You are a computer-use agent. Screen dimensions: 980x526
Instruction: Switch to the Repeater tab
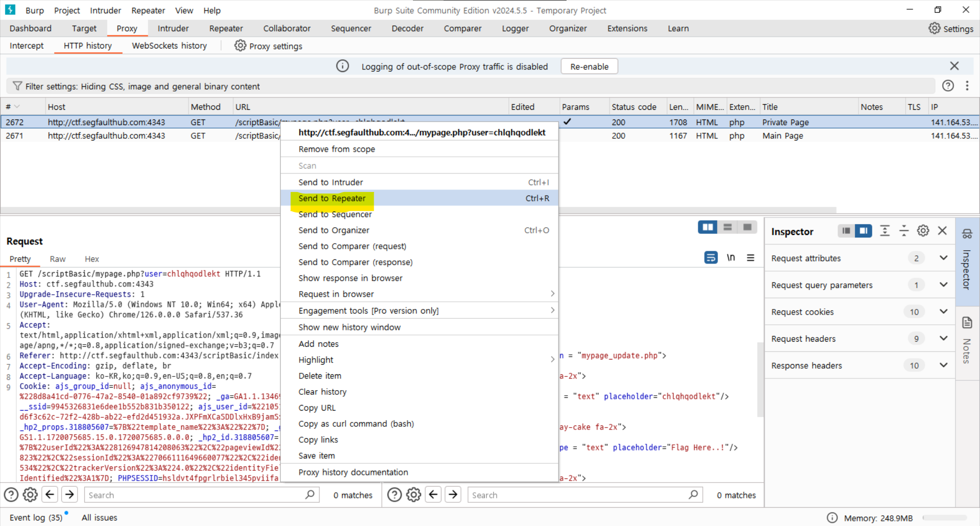point(226,29)
